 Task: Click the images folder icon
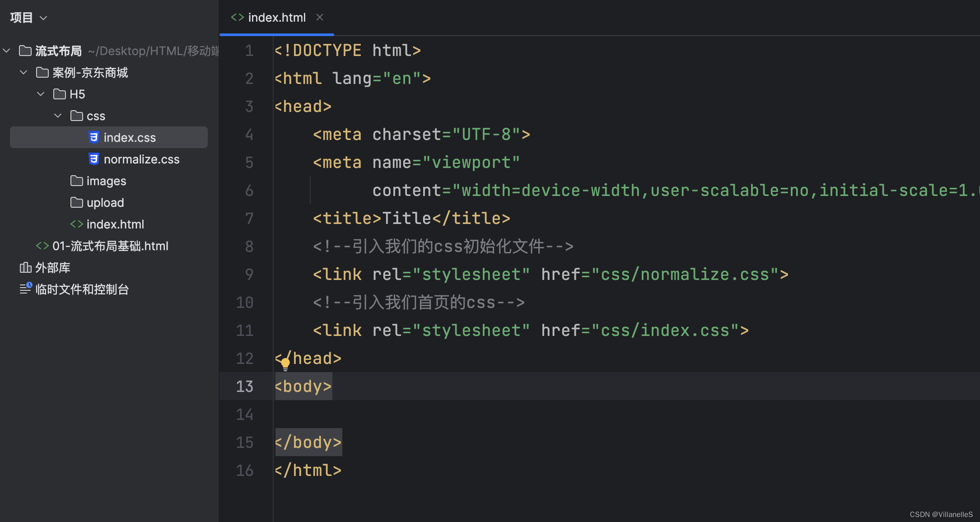pyautogui.click(x=77, y=181)
